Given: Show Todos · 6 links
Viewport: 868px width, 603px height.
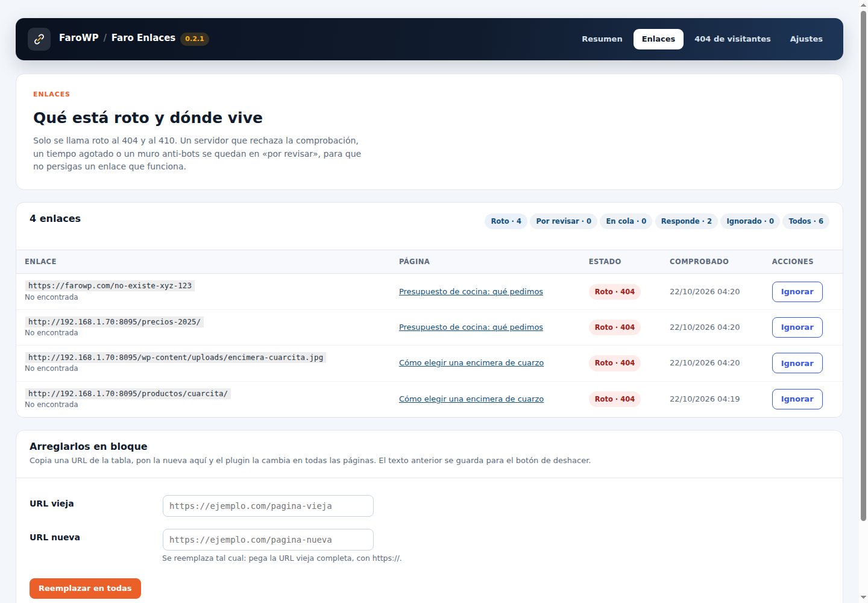Looking at the screenshot, I should (x=806, y=221).
